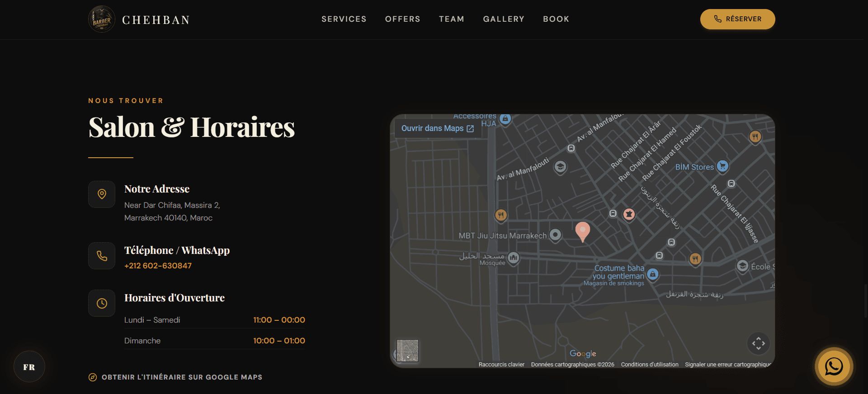The image size is (868, 394).
Task: Open the Gallery nav item
Action: [504, 19]
